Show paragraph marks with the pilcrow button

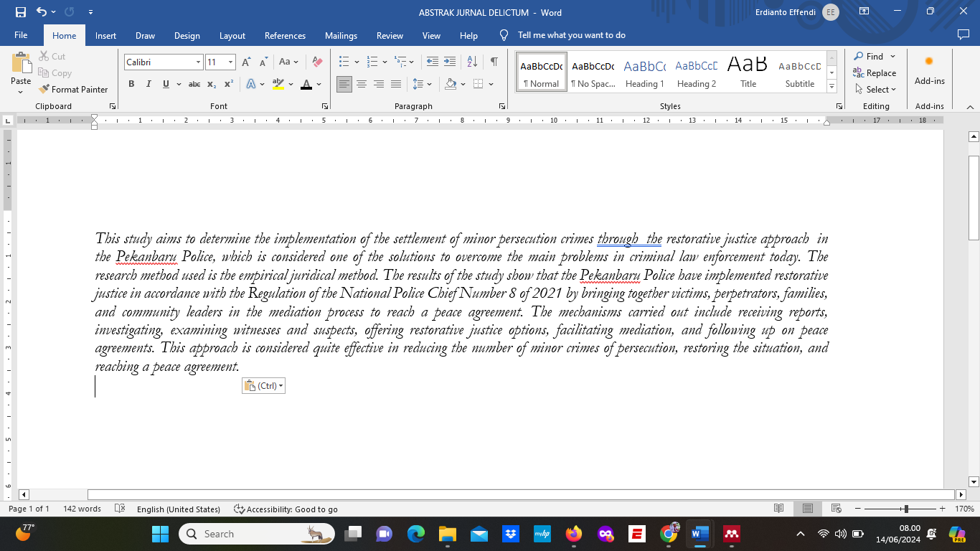[x=493, y=62]
